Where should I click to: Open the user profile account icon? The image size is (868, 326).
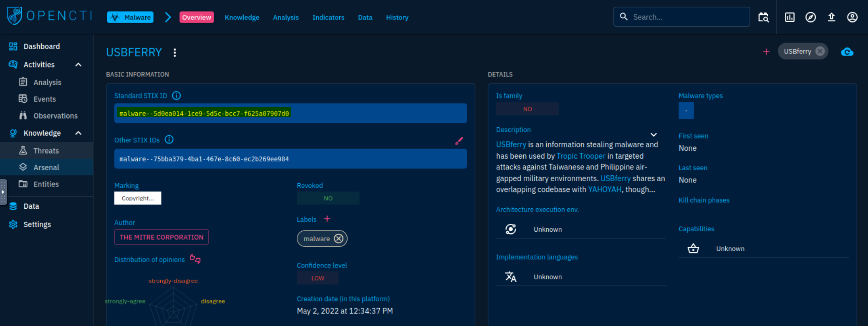pos(852,17)
